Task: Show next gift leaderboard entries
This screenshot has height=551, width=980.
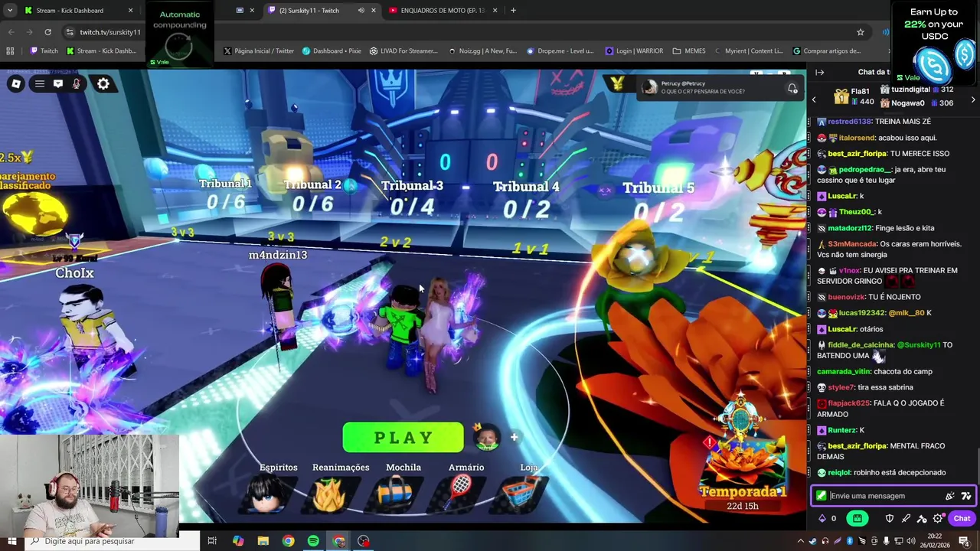Action: [973, 100]
